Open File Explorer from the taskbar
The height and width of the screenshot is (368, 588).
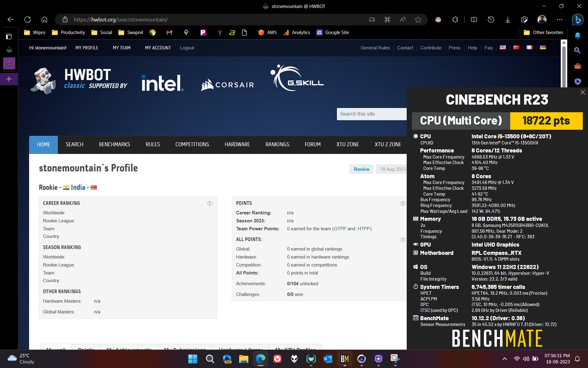click(x=243, y=358)
